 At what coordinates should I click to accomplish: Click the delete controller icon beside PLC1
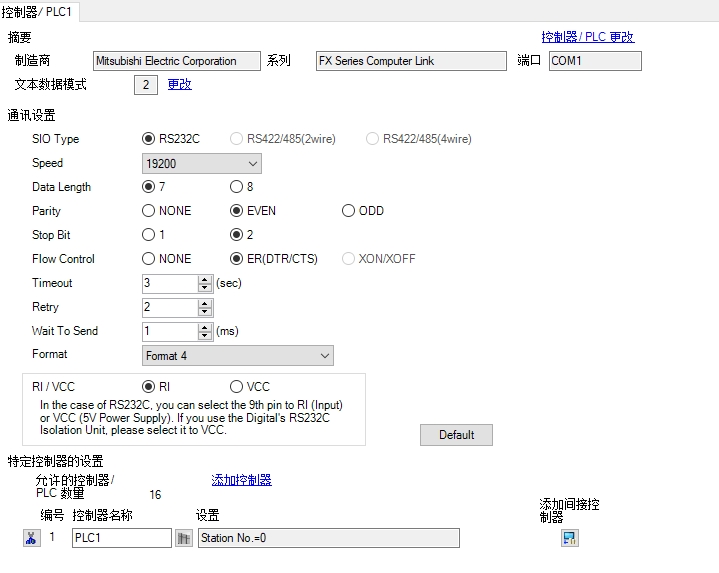tap(31, 538)
